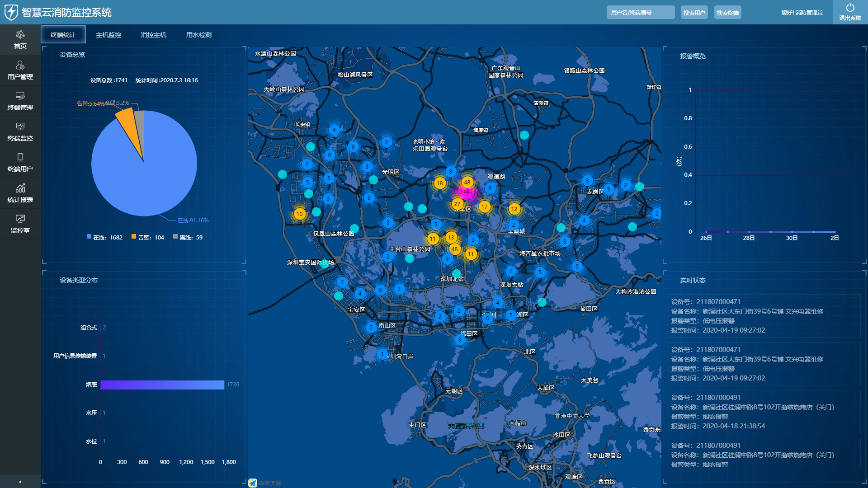Click the 搜索用户 button
The height and width of the screenshot is (488, 868).
click(x=694, y=13)
